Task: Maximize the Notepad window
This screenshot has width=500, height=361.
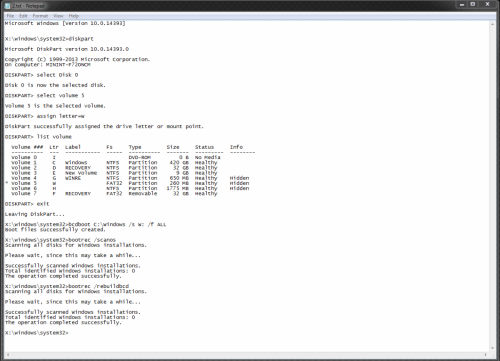Action: pos(473,5)
